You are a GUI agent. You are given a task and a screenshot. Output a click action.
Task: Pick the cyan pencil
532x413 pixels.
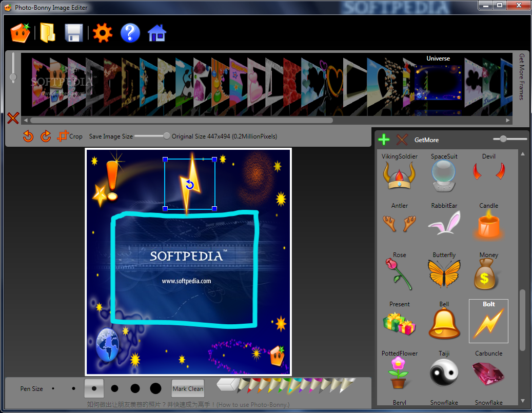[x=294, y=385]
